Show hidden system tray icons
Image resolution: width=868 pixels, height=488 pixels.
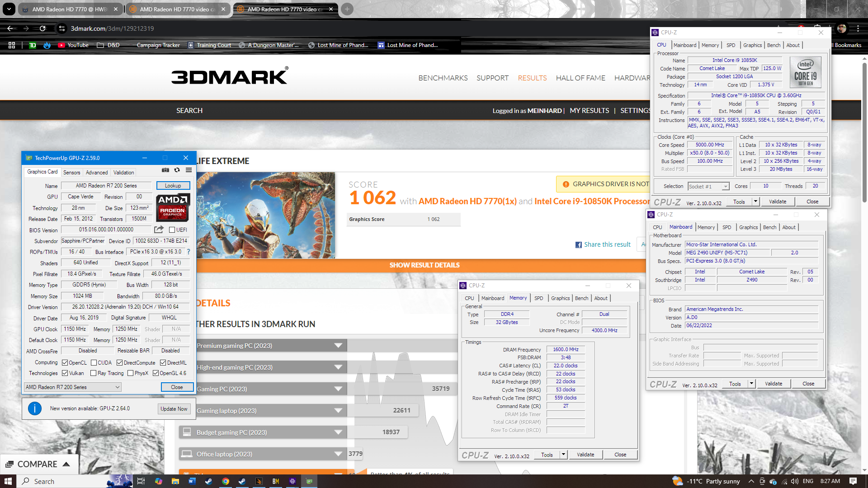click(751, 481)
